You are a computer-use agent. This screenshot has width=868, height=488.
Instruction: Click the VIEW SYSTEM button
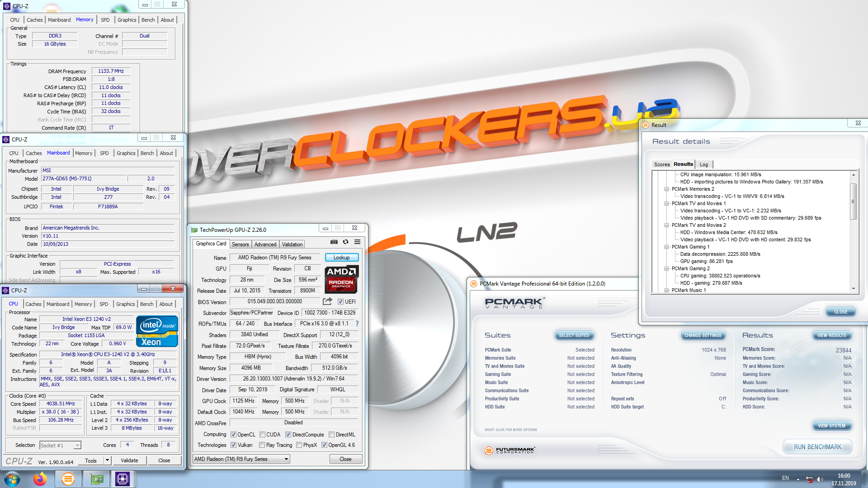pyautogui.click(x=831, y=426)
